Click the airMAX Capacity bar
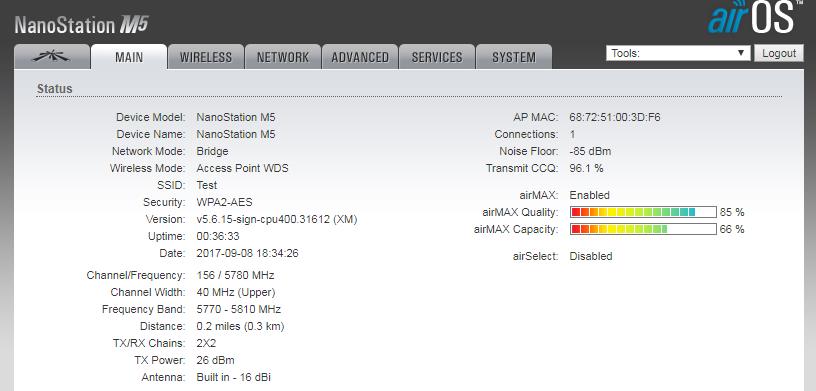The width and height of the screenshot is (816, 391). (x=643, y=229)
